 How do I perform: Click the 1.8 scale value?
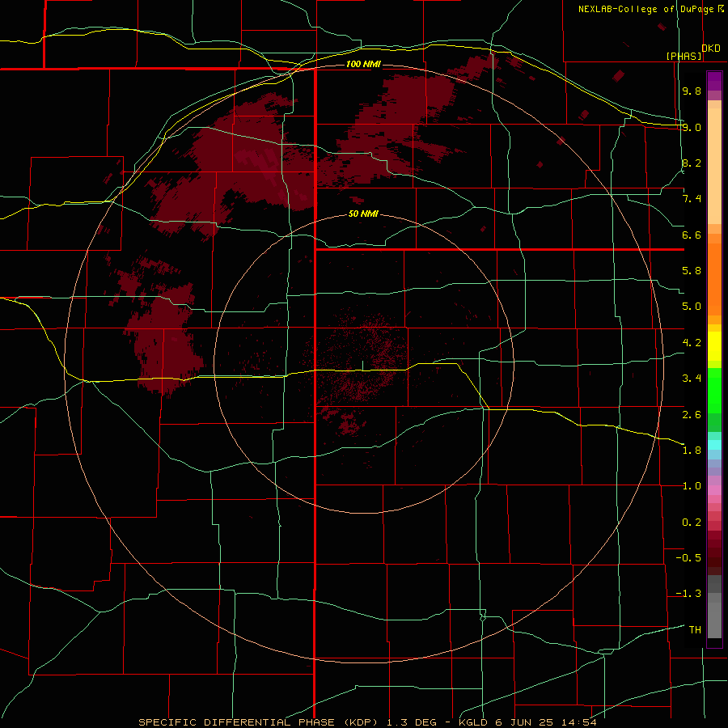(x=692, y=451)
